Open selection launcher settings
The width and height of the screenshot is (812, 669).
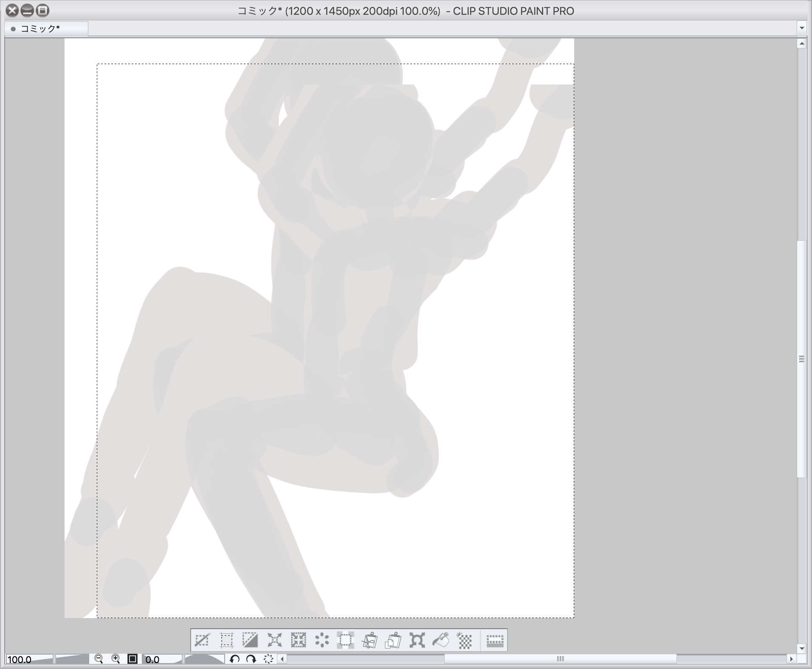click(495, 640)
